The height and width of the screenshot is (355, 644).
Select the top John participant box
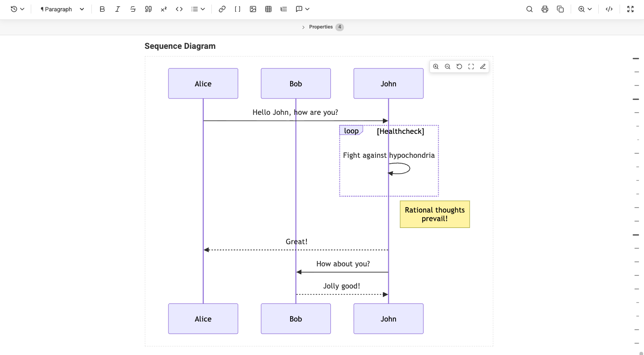[388, 84]
